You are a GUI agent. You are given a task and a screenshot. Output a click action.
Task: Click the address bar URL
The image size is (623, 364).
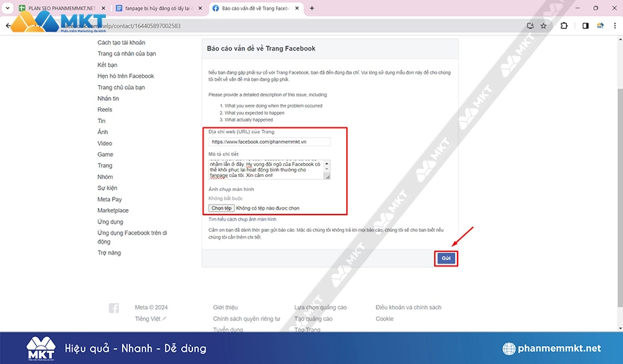click(123, 26)
